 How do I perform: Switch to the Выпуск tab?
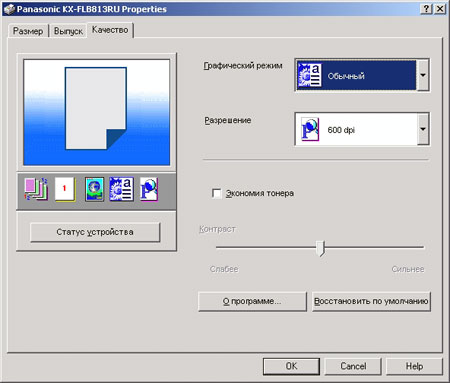pyautogui.click(x=68, y=31)
